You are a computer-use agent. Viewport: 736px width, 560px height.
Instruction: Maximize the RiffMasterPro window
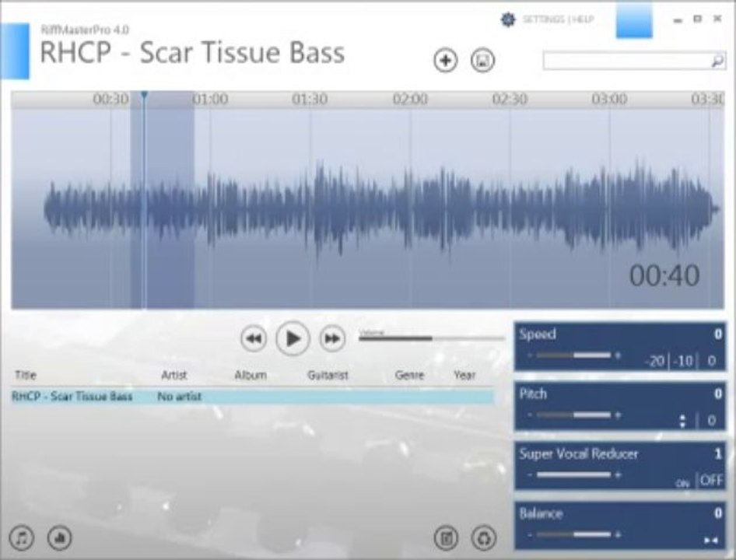point(698,19)
